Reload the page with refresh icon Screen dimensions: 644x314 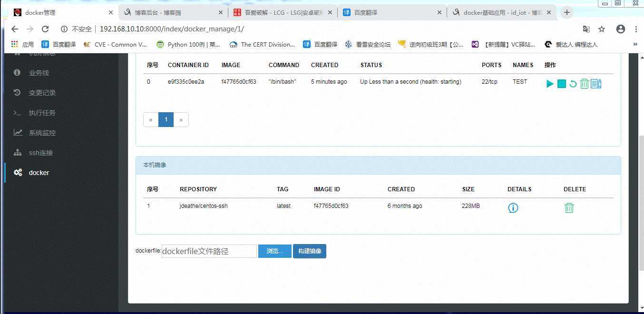pyautogui.click(x=45, y=29)
